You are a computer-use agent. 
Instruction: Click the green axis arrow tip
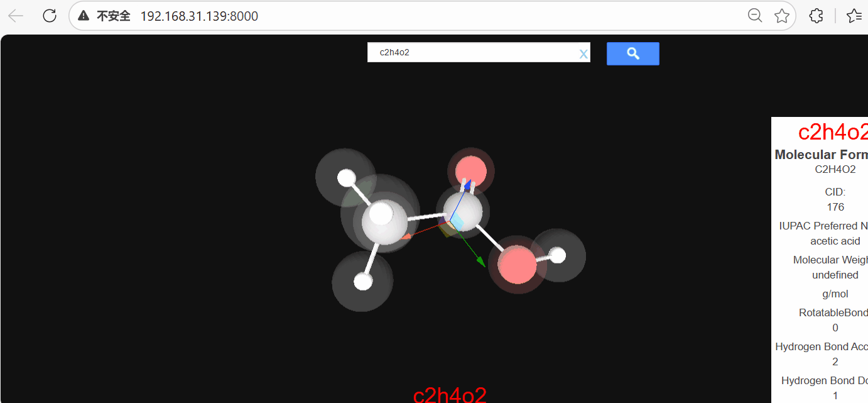pyautogui.click(x=481, y=262)
